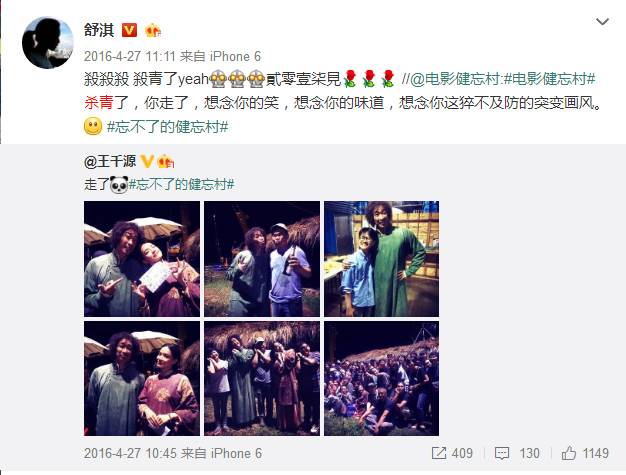Open the @王千源 username link
The height and width of the screenshot is (475, 626).
(110, 161)
